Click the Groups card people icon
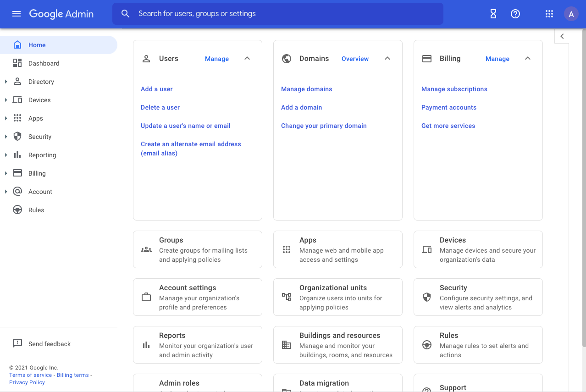Viewport: 586px width, 392px height. tap(146, 249)
